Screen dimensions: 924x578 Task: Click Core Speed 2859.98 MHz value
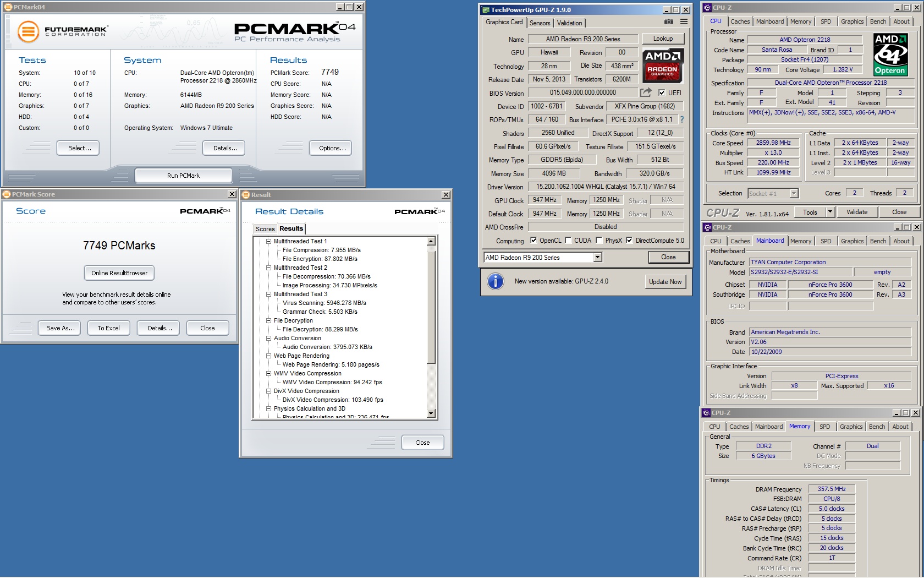[x=773, y=143]
